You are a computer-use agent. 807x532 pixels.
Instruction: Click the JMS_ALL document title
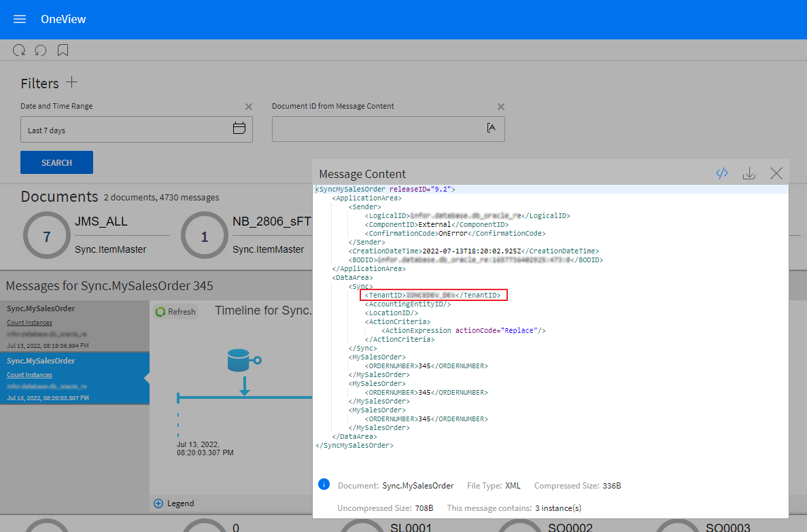[101, 221]
